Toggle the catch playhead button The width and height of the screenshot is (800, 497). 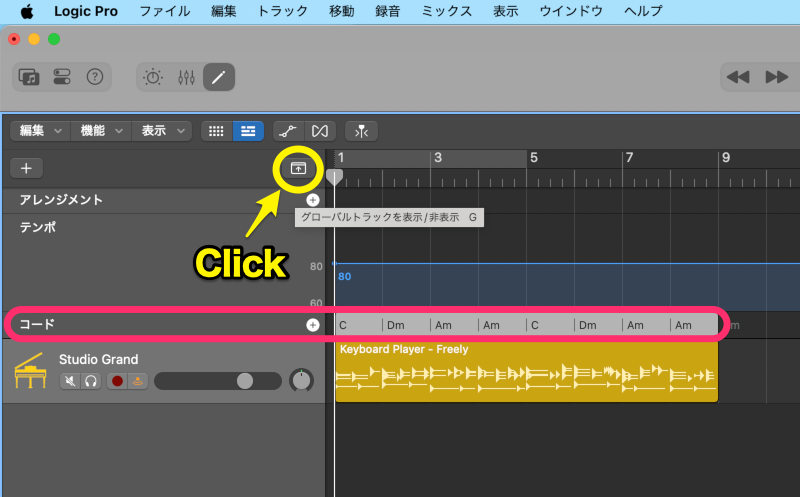[361, 131]
